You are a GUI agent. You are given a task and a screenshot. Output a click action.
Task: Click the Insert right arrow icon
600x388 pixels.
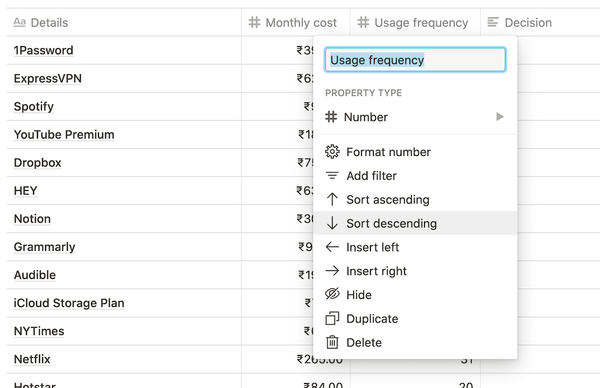click(x=332, y=271)
